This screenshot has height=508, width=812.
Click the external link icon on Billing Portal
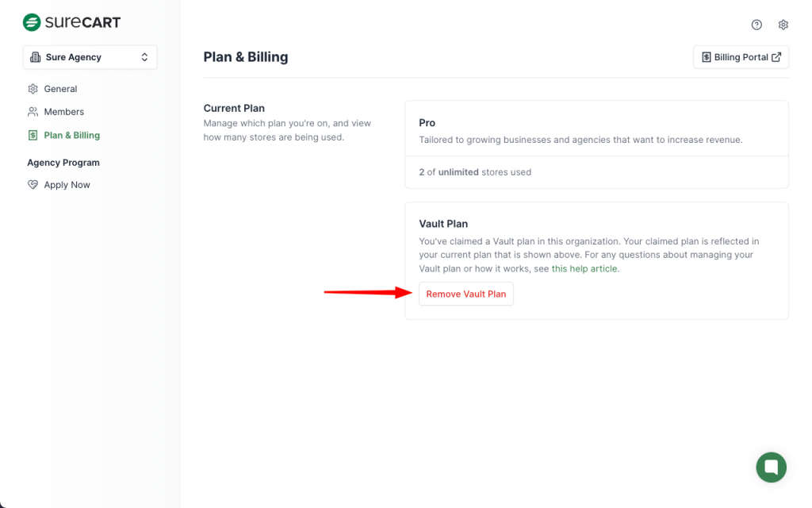tap(776, 57)
